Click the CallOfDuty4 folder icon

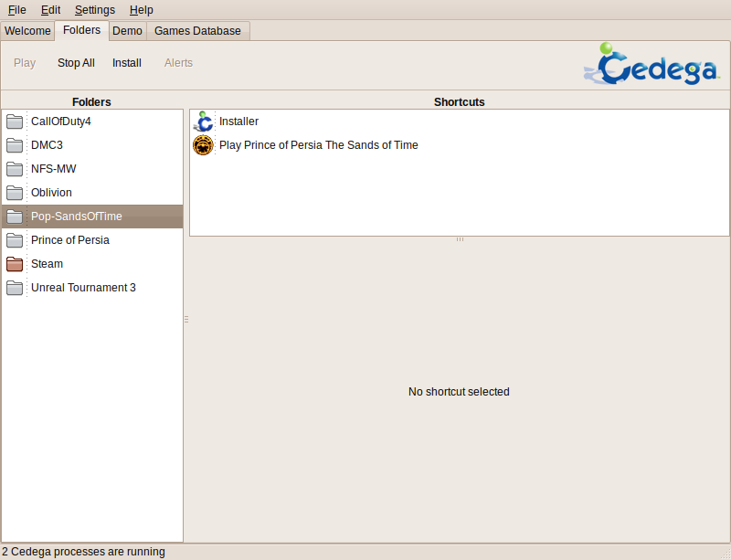tap(15, 122)
